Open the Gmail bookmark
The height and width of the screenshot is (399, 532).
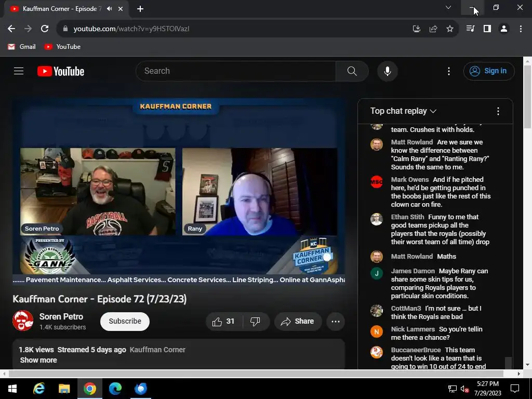click(22, 47)
